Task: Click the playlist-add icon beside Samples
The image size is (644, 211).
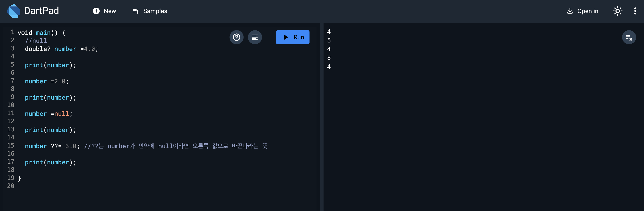Action: coord(136,11)
